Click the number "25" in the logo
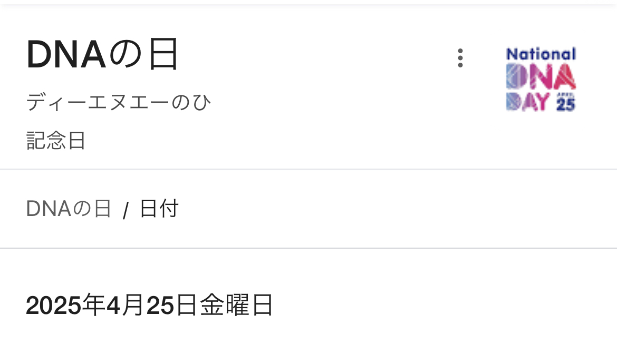 click(x=566, y=105)
